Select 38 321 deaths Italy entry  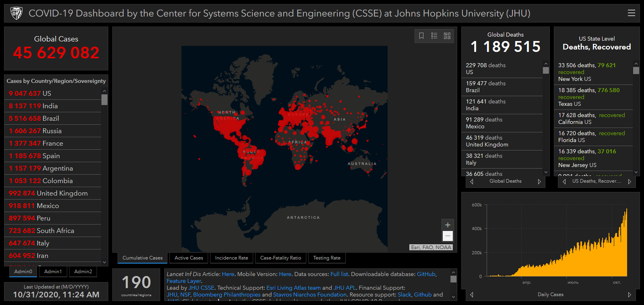click(502, 159)
